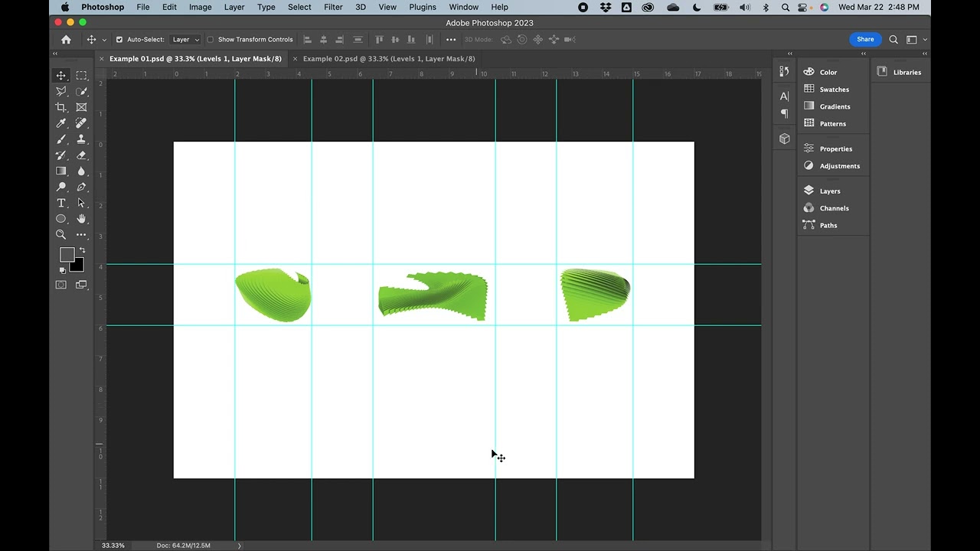Screen dimensions: 980x551
Task: Open the Photoshop search icon
Action: point(893,40)
